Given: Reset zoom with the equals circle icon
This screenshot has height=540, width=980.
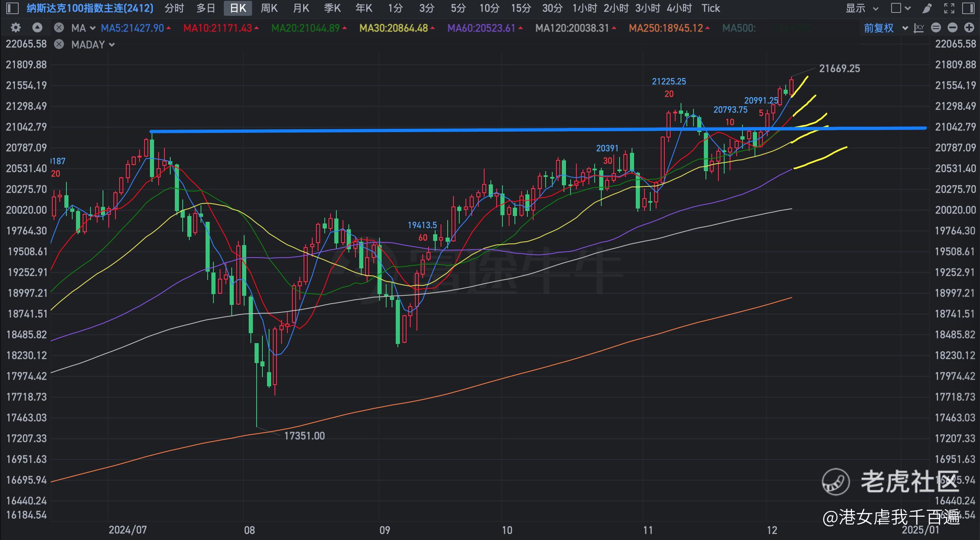Looking at the screenshot, I should 936,28.
